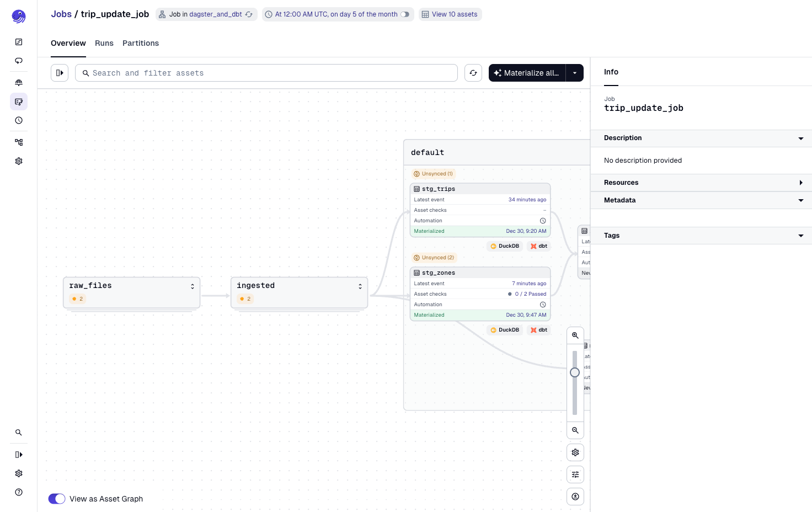This screenshot has width=812, height=512.
Task: Switch to the Runs tab
Action: [104, 43]
